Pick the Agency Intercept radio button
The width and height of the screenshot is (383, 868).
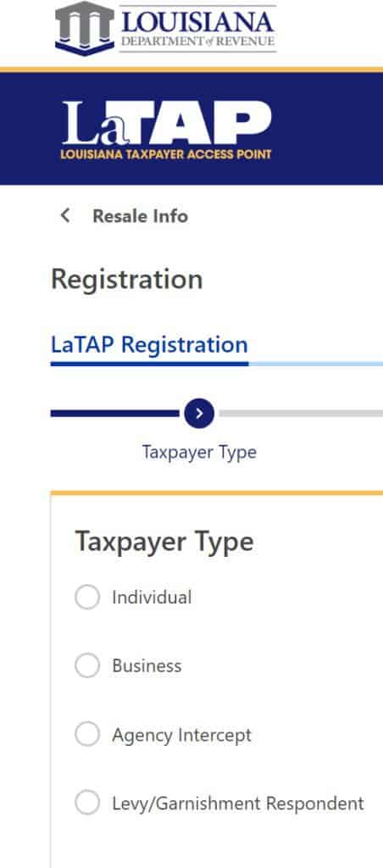(87, 735)
